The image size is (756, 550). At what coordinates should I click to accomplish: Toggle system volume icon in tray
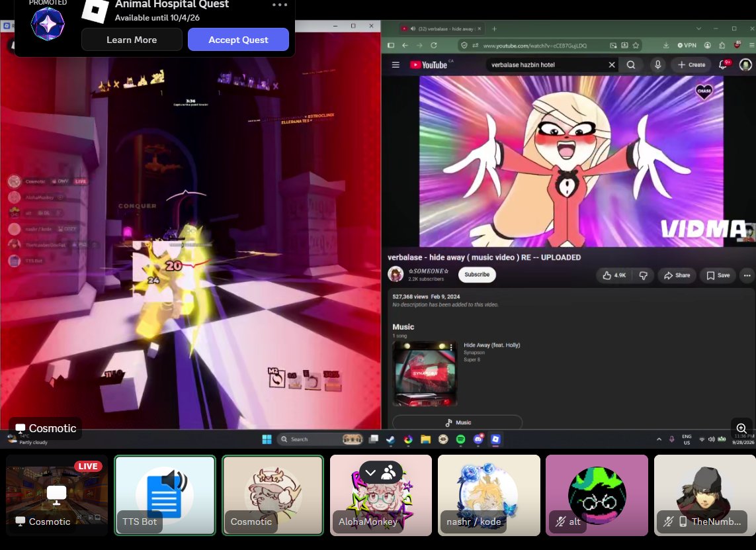711,439
